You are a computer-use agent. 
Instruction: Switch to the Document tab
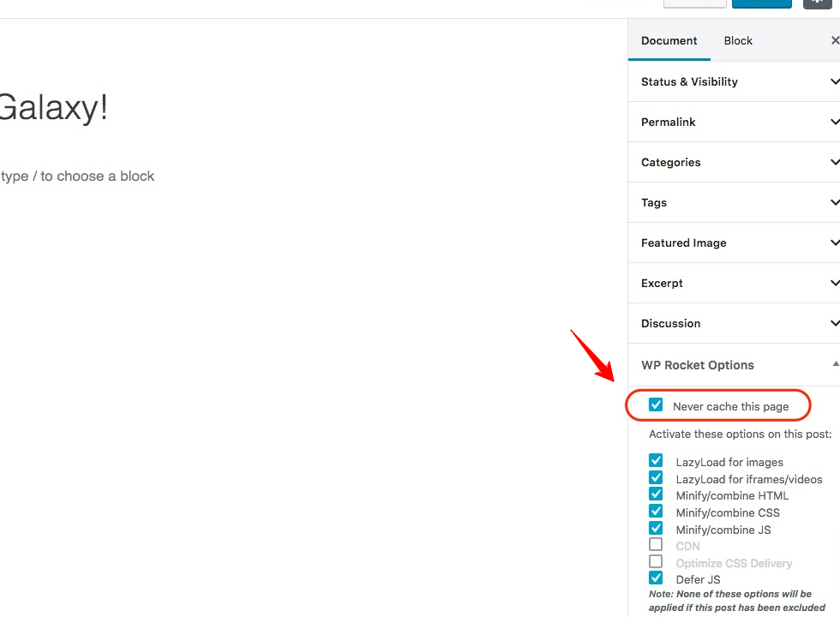coord(669,41)
